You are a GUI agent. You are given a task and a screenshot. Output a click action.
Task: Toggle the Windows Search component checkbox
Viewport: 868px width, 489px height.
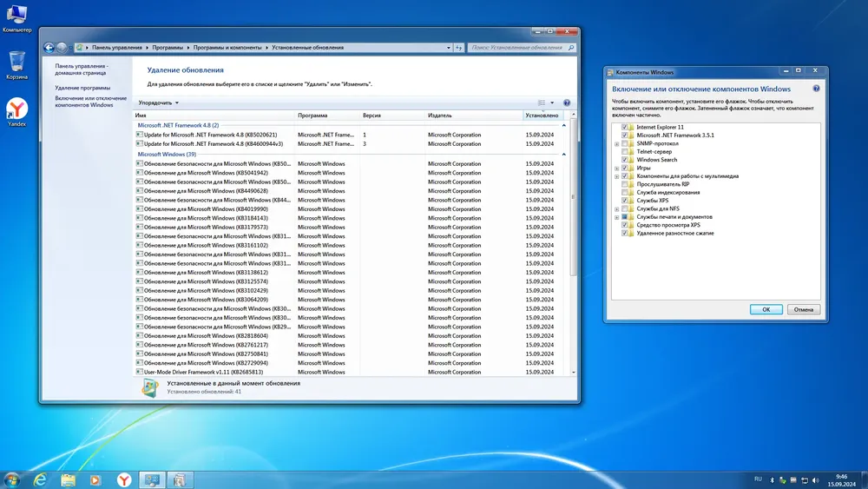point(624,160)
